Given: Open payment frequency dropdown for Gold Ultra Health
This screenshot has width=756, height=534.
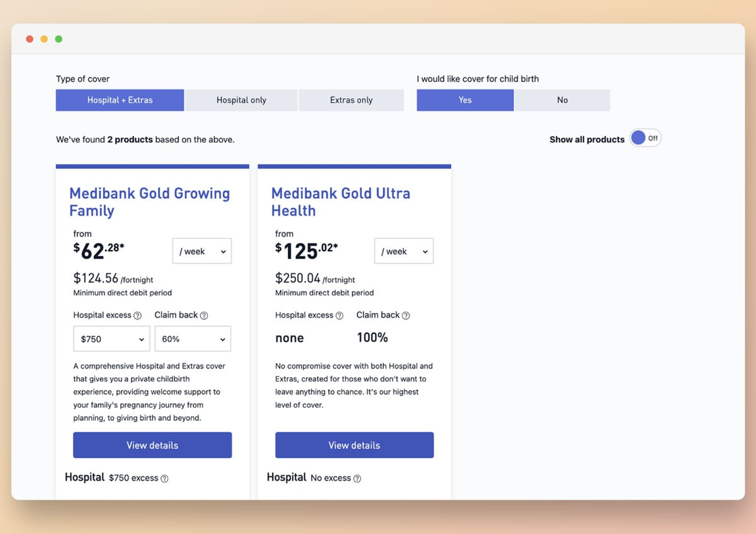Looking at the screenshot, I should point(403,251).
